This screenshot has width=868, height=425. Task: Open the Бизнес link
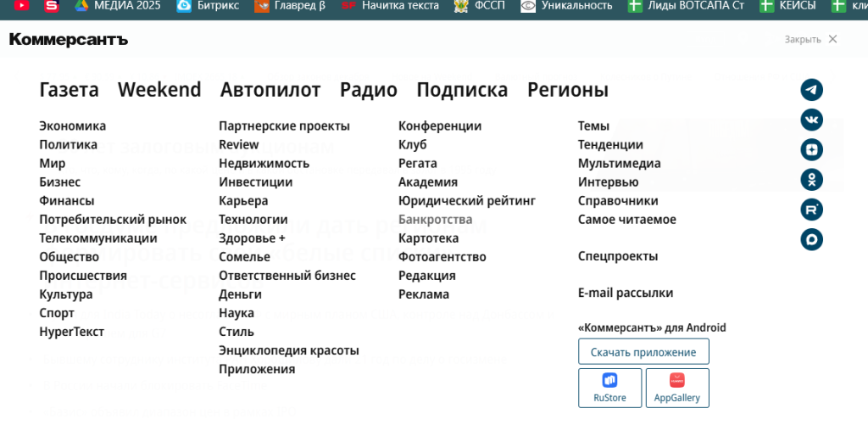(60, 182)
